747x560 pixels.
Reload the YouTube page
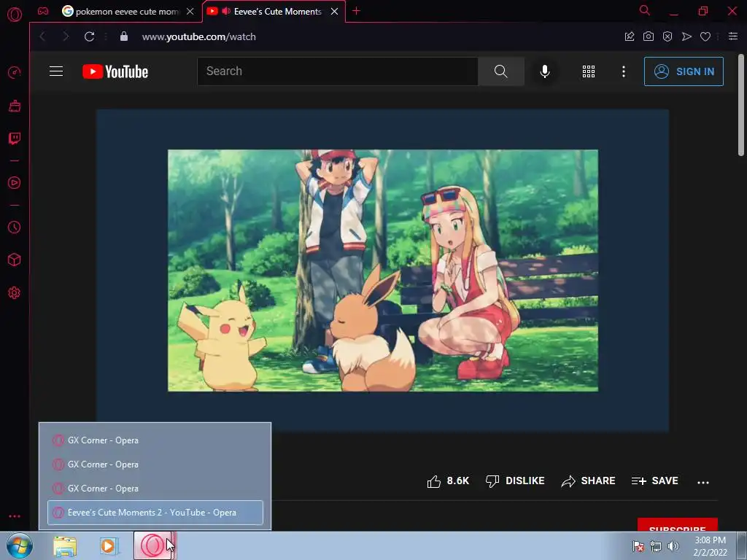click(x=89, y=36)
